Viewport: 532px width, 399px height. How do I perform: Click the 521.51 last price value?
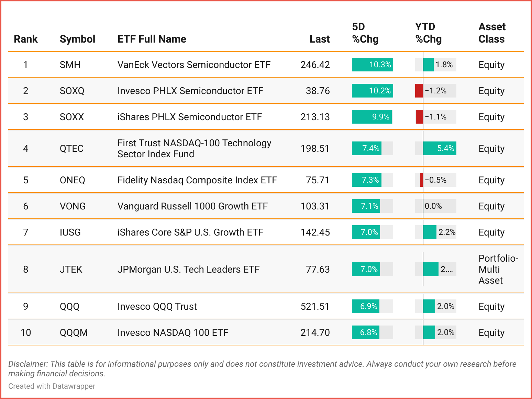pos(315,307)
